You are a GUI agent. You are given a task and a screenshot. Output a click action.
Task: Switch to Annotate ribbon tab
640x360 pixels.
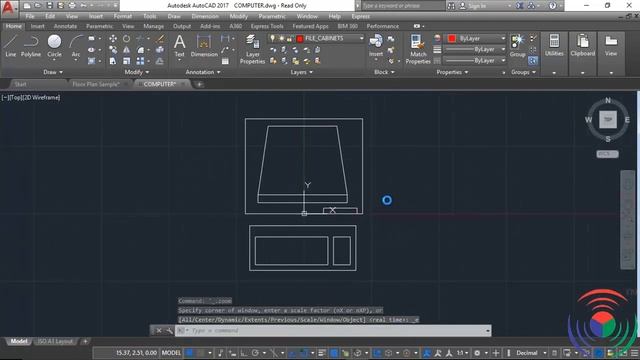coord(65,26)
